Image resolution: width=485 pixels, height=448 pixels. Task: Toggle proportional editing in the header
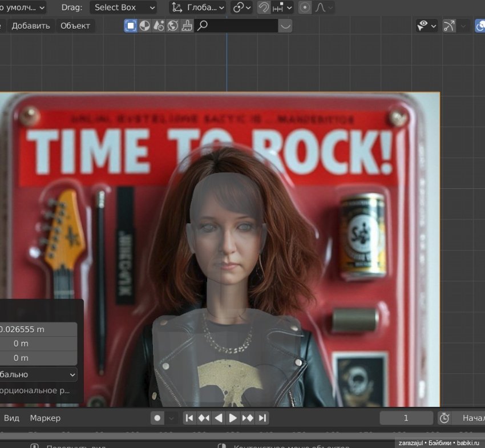(x=305, y=7)
